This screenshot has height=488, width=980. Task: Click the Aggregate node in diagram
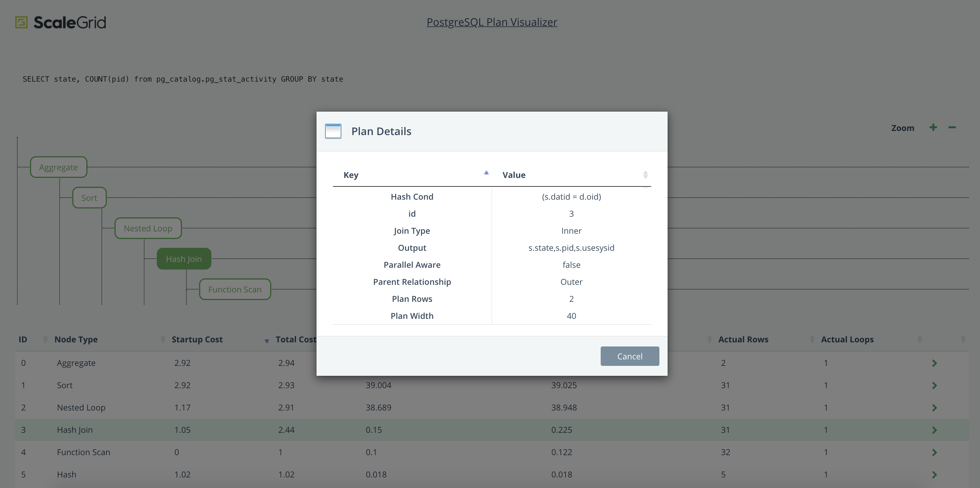pos(58,167)
